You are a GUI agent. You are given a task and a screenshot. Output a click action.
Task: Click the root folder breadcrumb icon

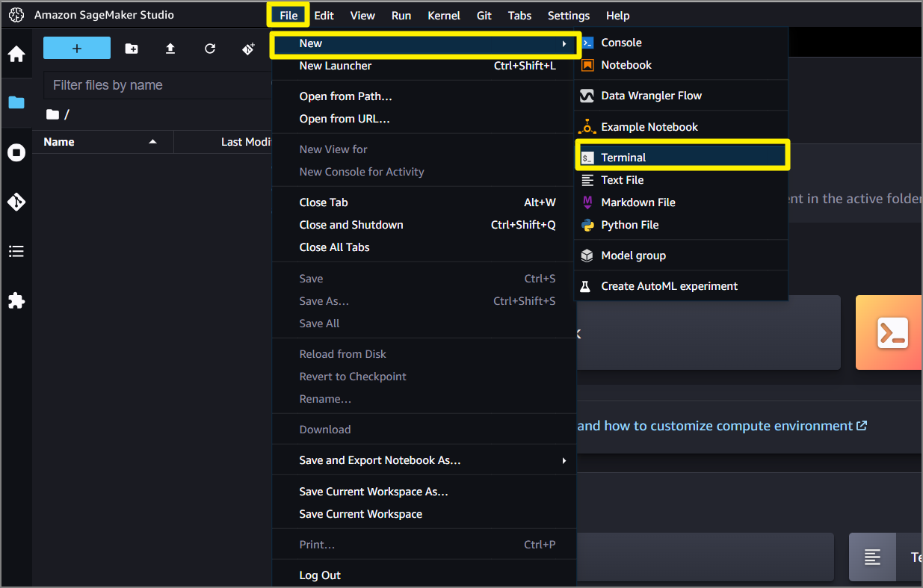coord(52,114)
